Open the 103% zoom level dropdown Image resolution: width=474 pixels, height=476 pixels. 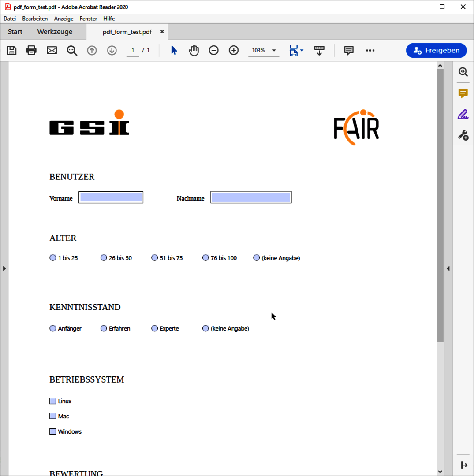[274, 51]
